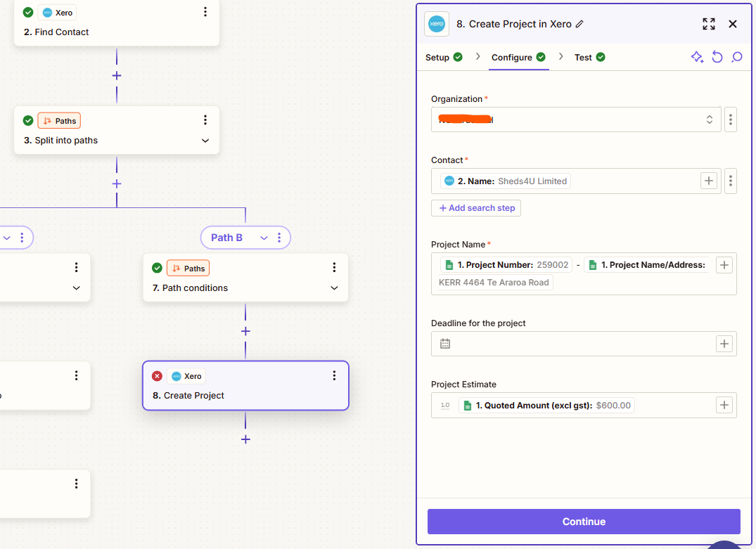Expand chevron on left card beside Path conditions

pyautogui.click(x=76, y=288)
